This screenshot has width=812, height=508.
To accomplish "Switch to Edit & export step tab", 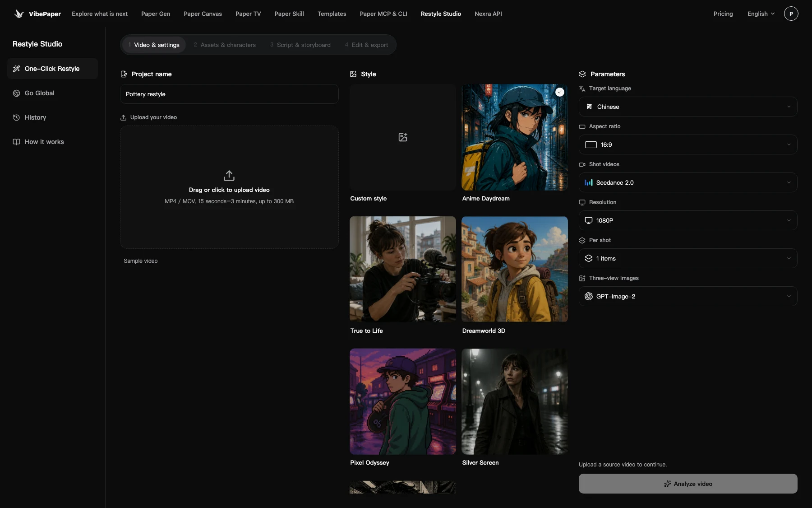I will (366, 45).
